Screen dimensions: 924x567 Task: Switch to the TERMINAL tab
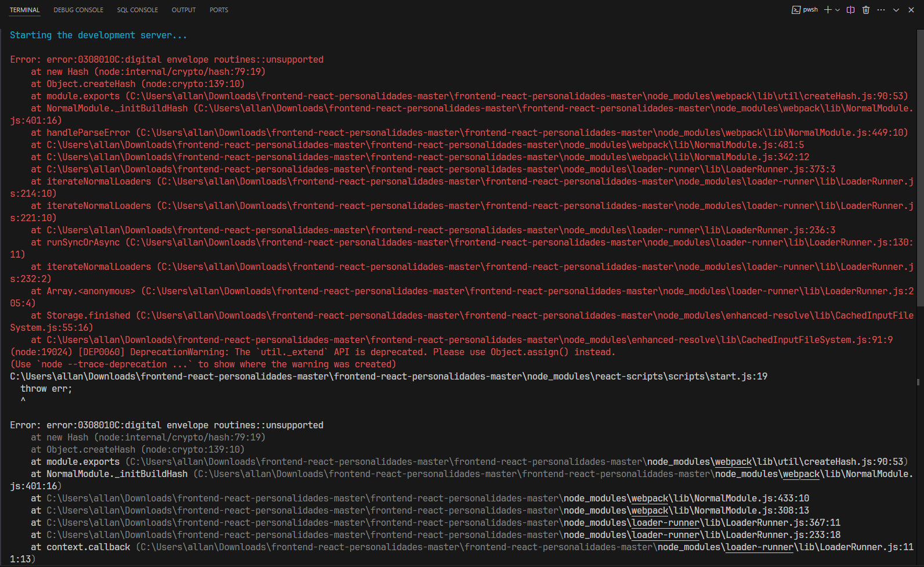(x=25, y=10)
